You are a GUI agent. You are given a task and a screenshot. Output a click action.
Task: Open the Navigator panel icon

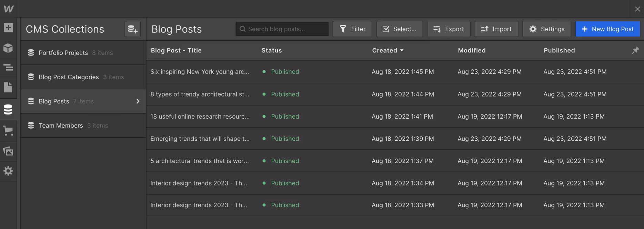coord(8,67)
